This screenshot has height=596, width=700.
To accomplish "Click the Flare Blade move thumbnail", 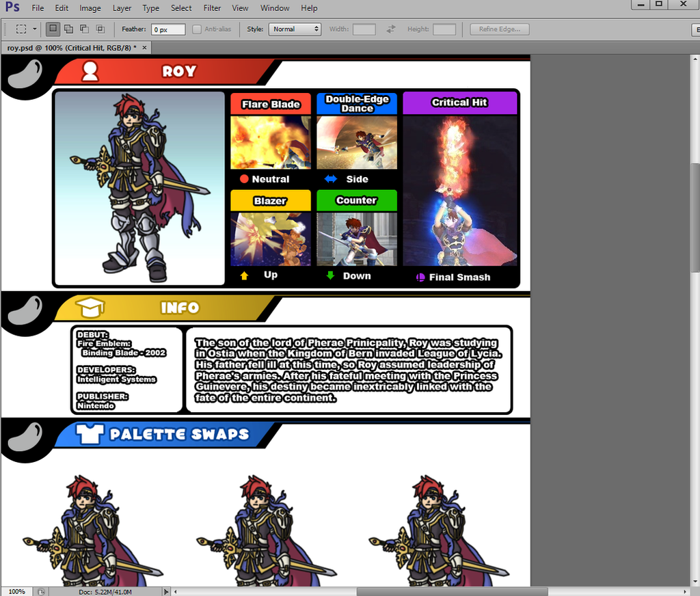I will [271, 142].
